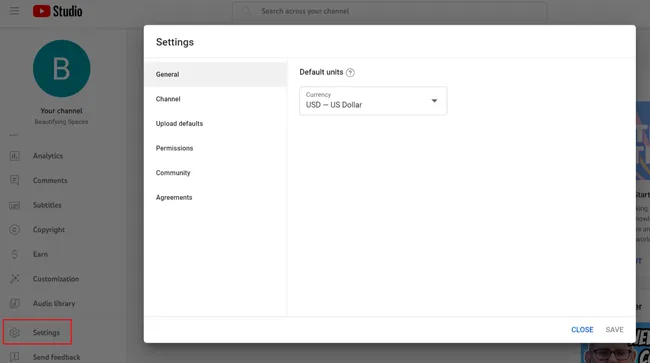
Task: Click the search magnifier icon
Action: [x=245, y=11]
